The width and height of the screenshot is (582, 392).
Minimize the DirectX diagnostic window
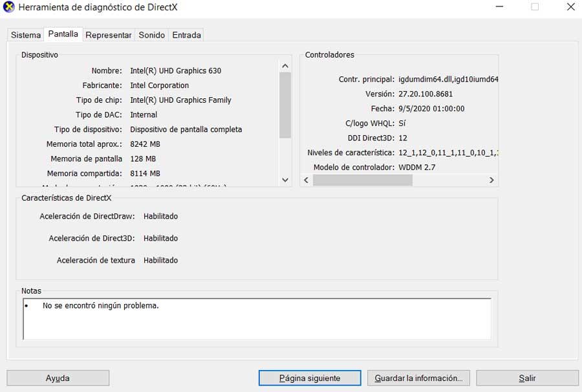(500, 6)
